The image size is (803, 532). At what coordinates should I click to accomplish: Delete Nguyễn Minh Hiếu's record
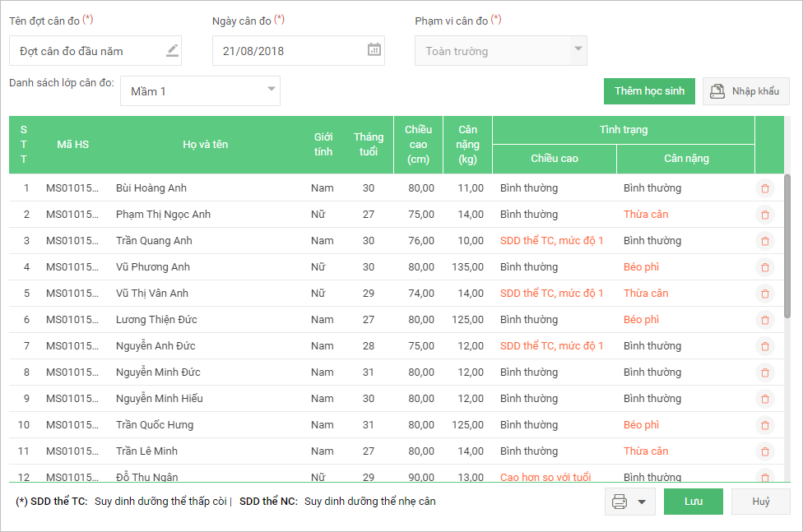tap(765, 399)
